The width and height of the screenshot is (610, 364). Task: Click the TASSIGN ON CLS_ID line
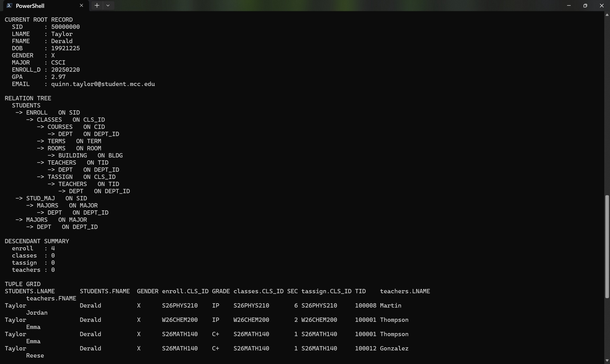click(76, 177)
